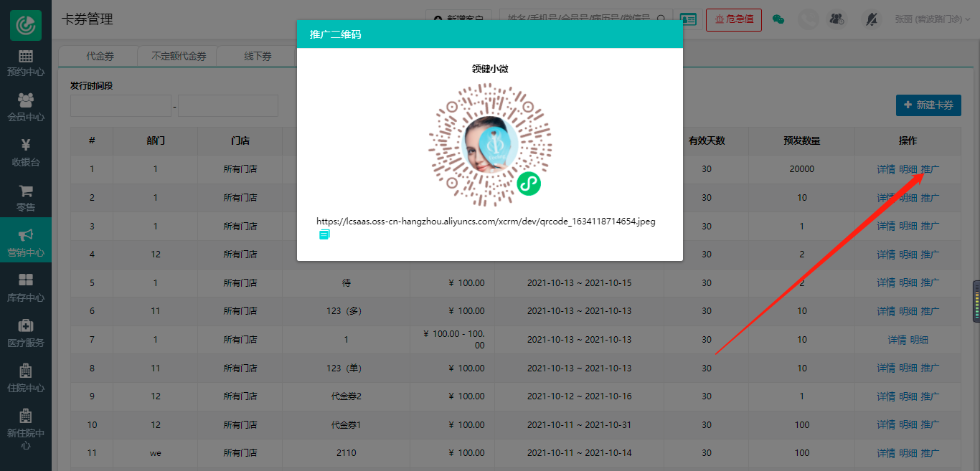Open 零售 in the sidebar
Viewport: 980px width, 471px height.
click(26, 199)
